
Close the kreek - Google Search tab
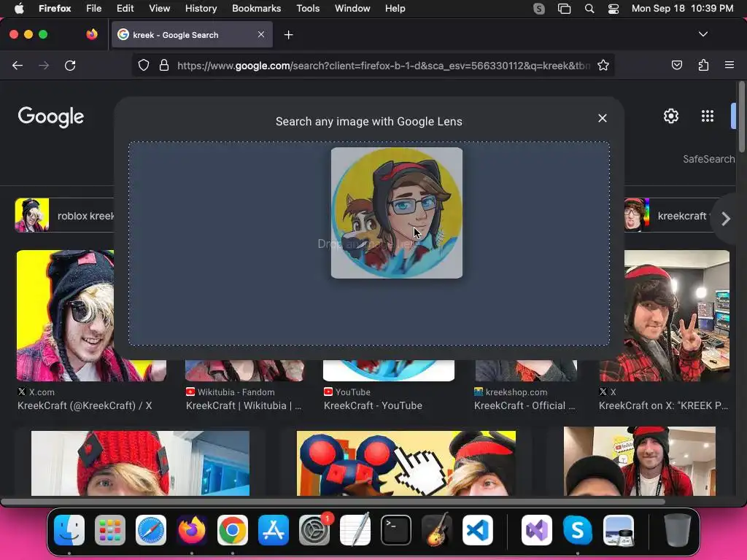click(x=261, y=34)
